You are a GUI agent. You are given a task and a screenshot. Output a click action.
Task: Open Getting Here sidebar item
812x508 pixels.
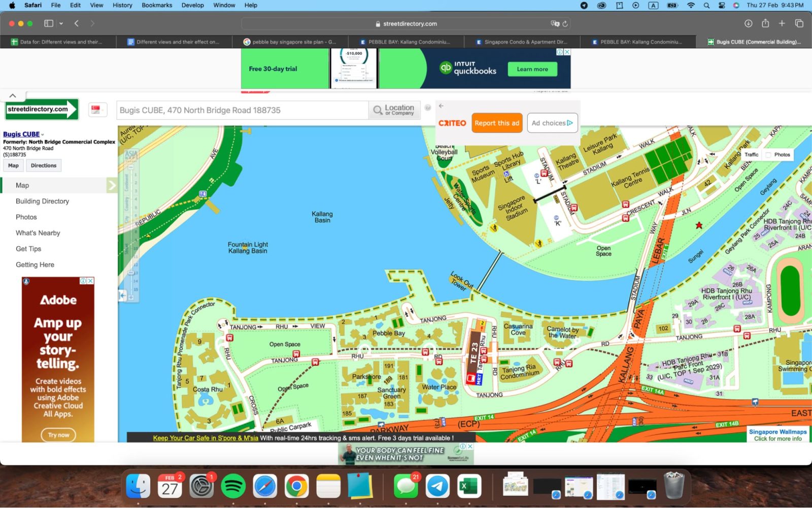35,264
